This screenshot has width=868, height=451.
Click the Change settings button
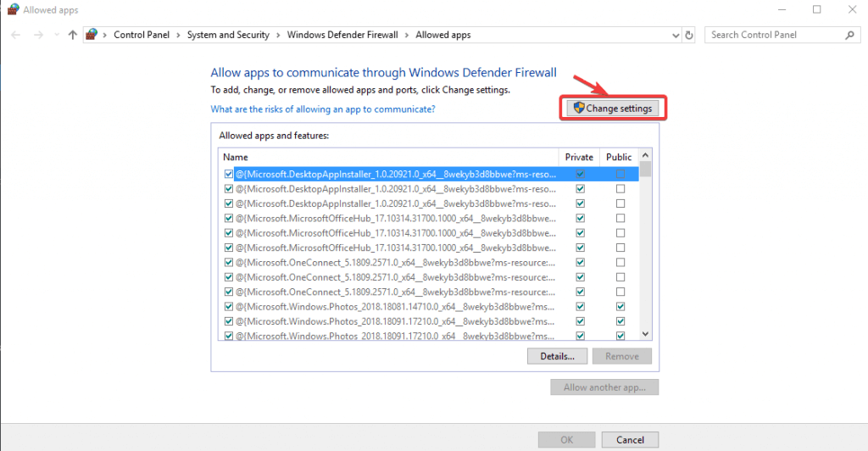pyautogui.click(x=613, y=108)
